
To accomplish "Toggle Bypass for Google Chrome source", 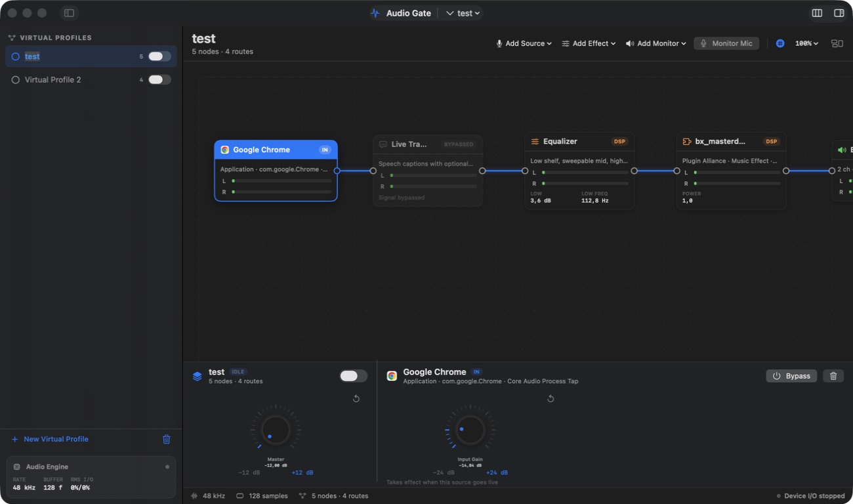I will 791,376.
